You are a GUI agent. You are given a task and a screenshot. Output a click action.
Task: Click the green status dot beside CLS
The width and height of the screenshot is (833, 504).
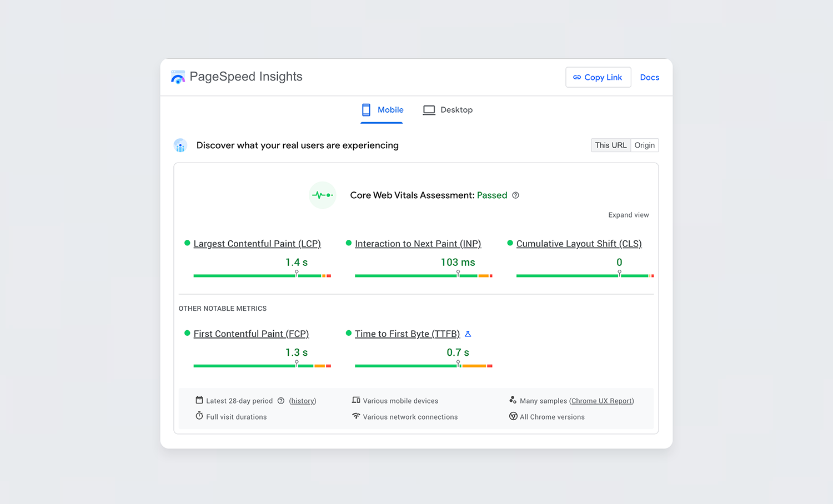(x=510, y=243)
